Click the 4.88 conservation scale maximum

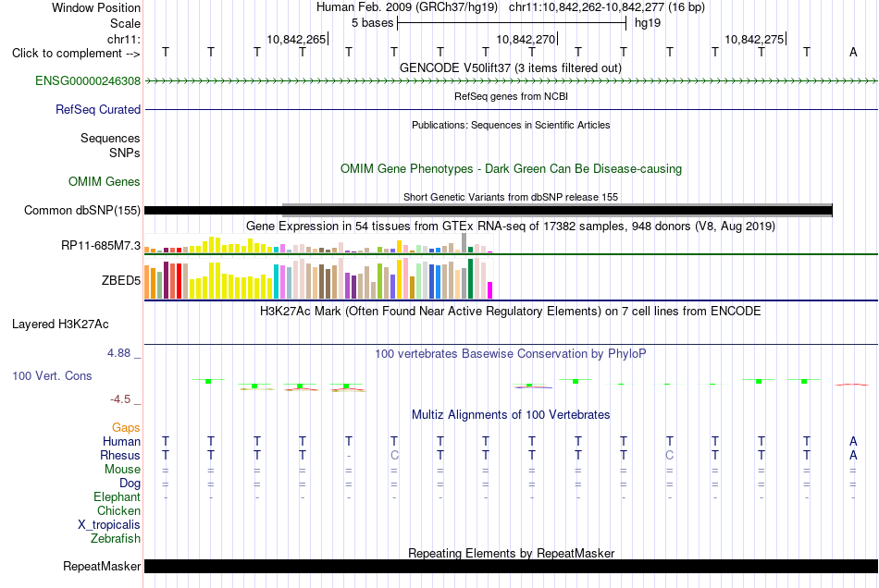[118, 353]
